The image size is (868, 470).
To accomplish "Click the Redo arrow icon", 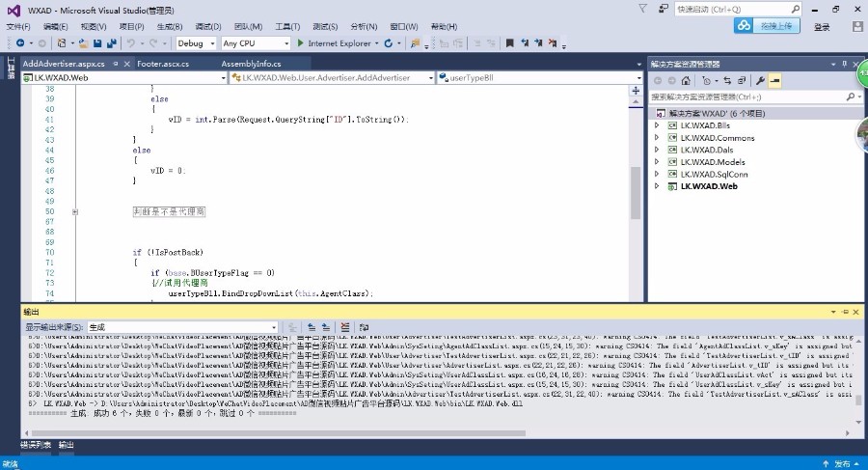I will pos(152,43).
